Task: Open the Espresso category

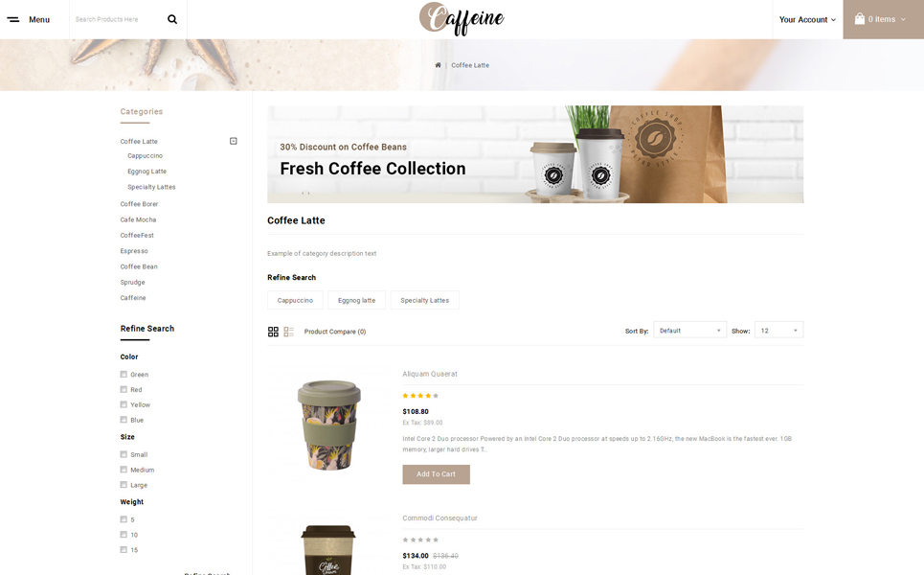Action: point(134,251)
